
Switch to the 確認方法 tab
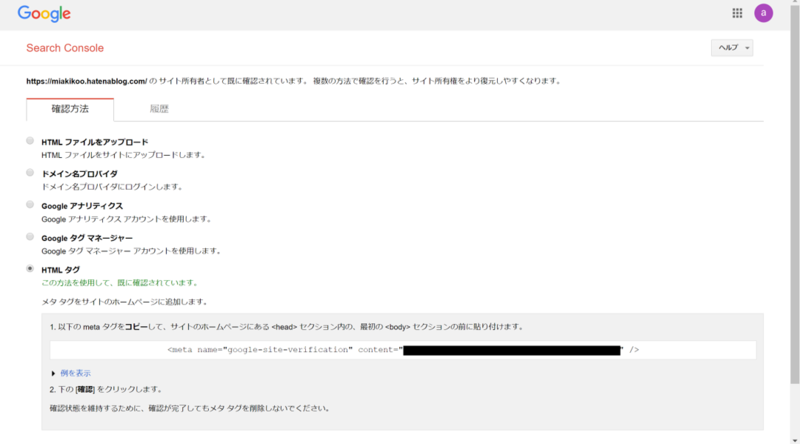click(x=70, y=109)
